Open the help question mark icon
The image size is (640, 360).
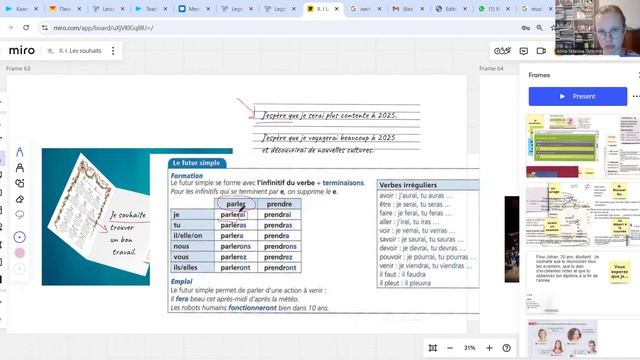[507, 348]
